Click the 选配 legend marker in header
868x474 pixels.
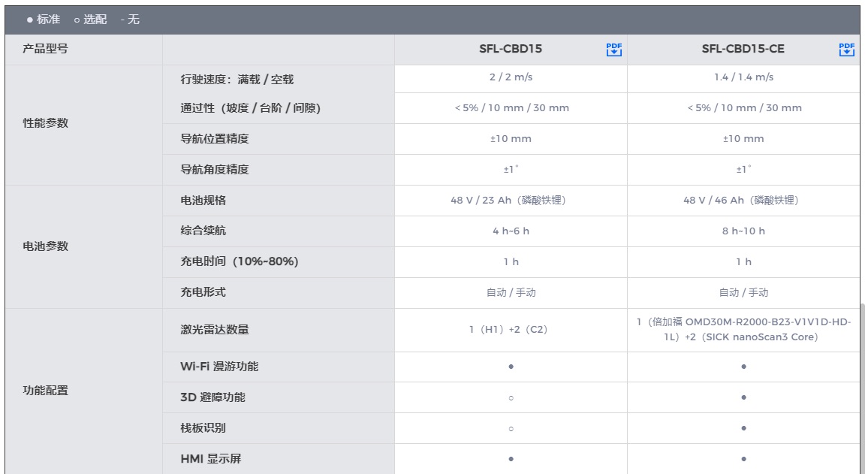pyautogui.click(x=77, y=20)
